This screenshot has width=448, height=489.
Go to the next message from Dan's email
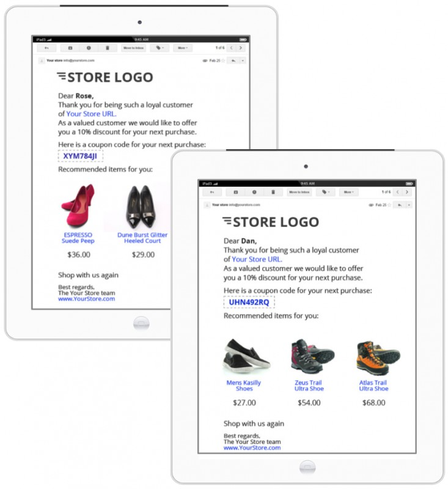(x=407, y=192)
